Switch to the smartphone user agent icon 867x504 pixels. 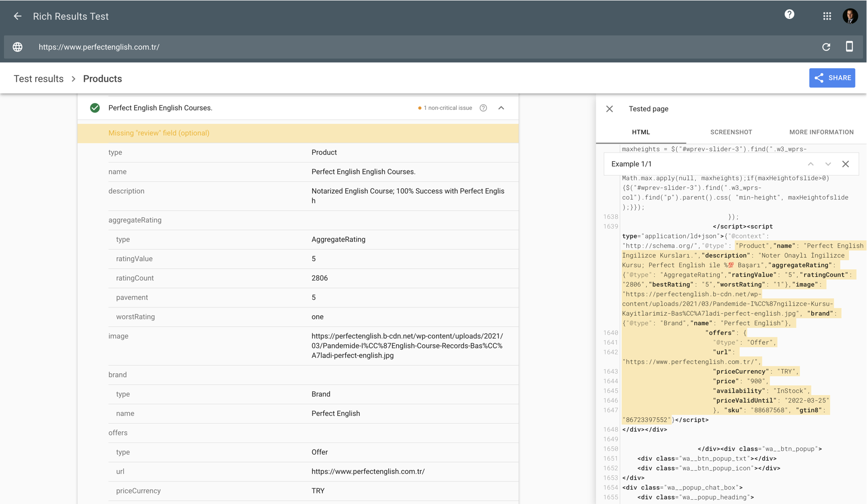[x=849, y=46]
